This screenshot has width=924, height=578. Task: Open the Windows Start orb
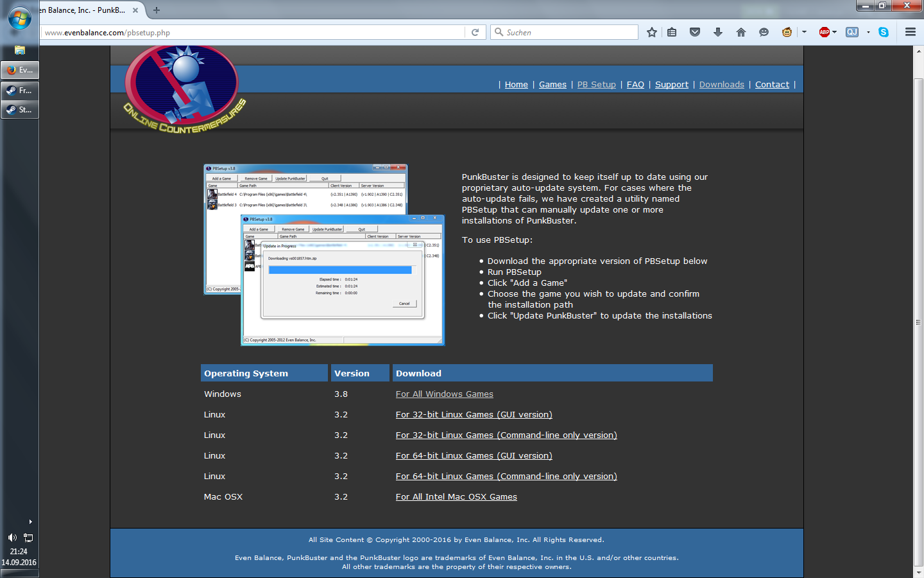[x=19, y=18]
